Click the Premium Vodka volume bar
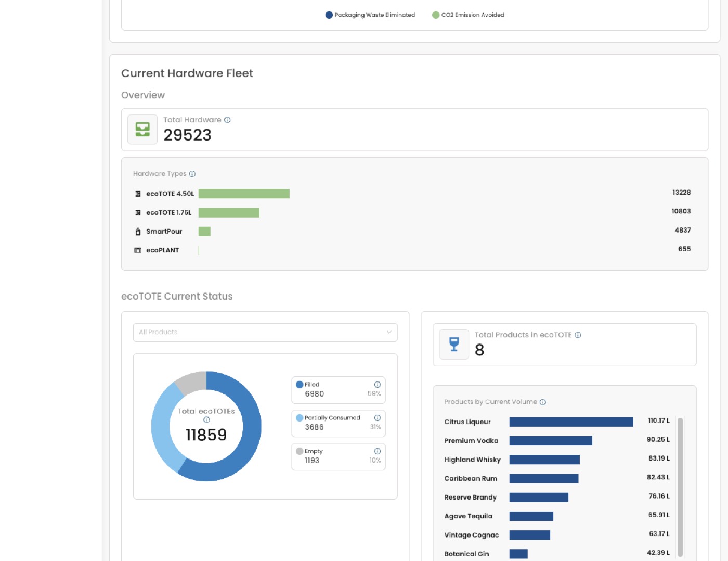This screenshot has height=561, width=728. pyautogui.click(x=551, y=441)
